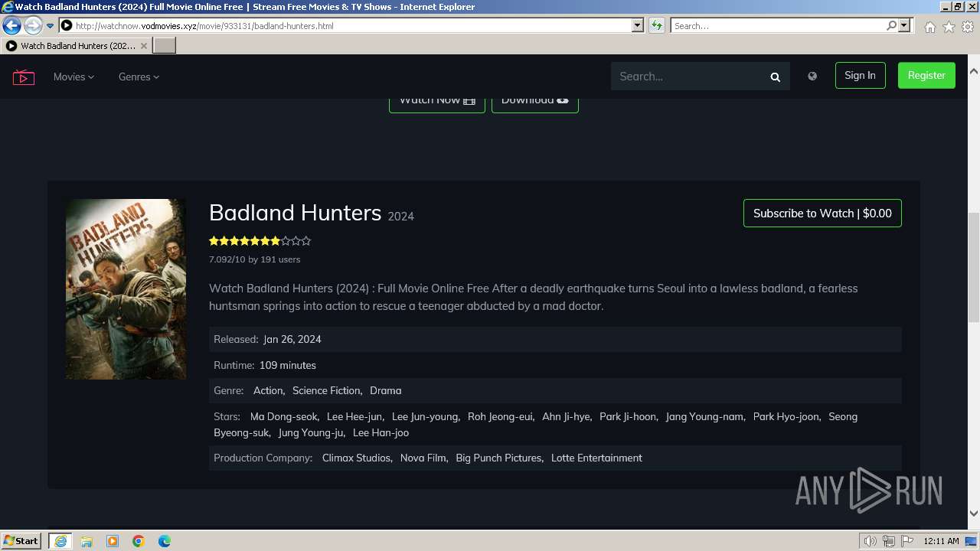Close the Badland Hunters browser tab
The image size is (980, 551).
(143, 46)
